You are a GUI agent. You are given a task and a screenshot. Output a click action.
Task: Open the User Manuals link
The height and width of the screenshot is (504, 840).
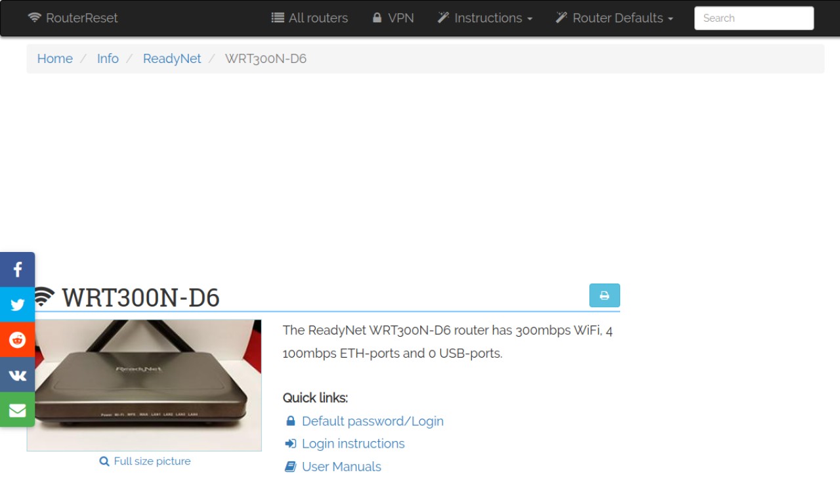click(x=333, y=467)
